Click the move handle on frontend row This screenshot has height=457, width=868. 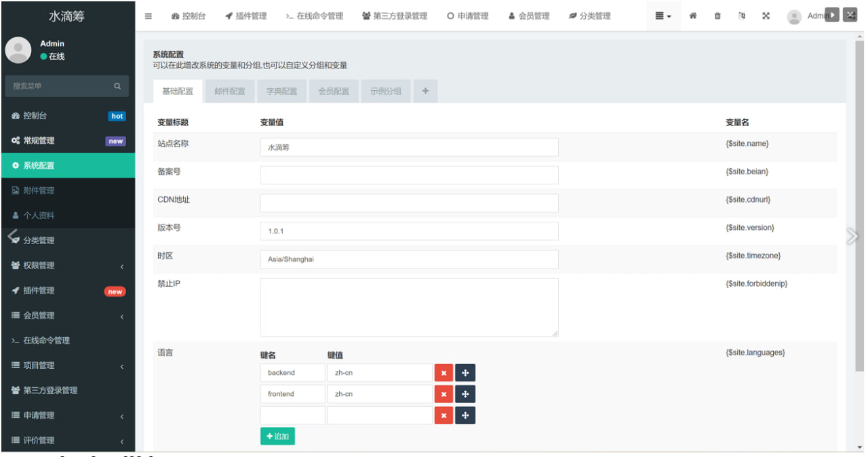point(465,394)
